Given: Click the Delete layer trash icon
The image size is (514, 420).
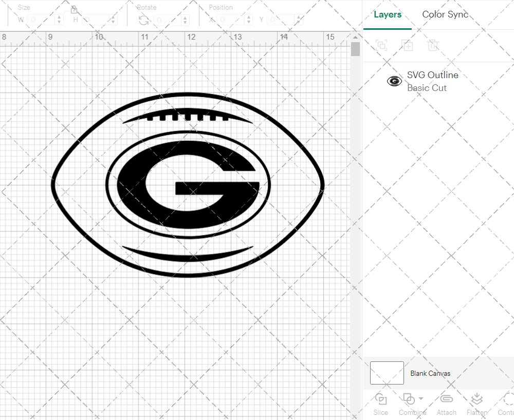Looking at the screenshot, I should click(x=433, y=45).
